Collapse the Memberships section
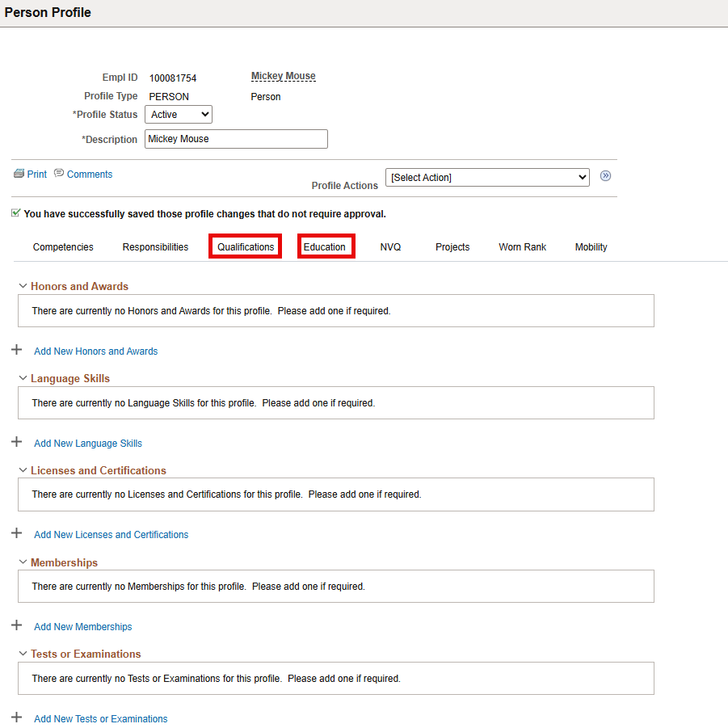This screenshot has height=728, width=728. point(23,562)
